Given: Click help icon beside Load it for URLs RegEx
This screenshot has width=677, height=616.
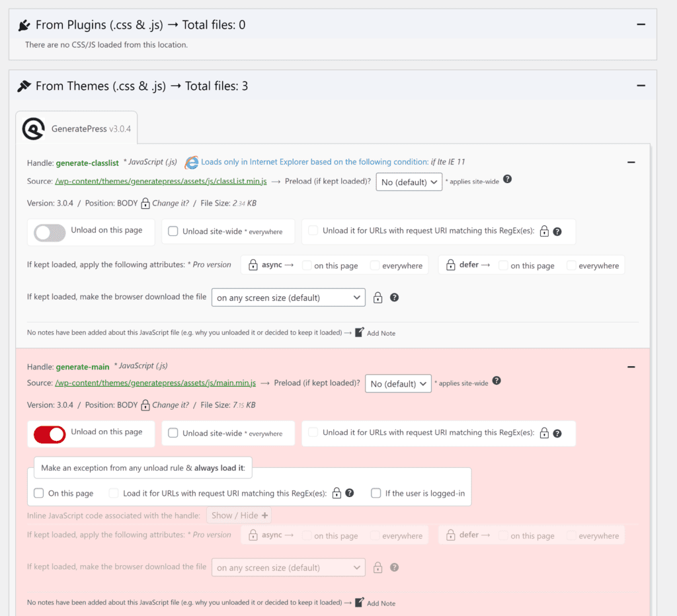Looking at the screenshot, I should click(350, 493).
